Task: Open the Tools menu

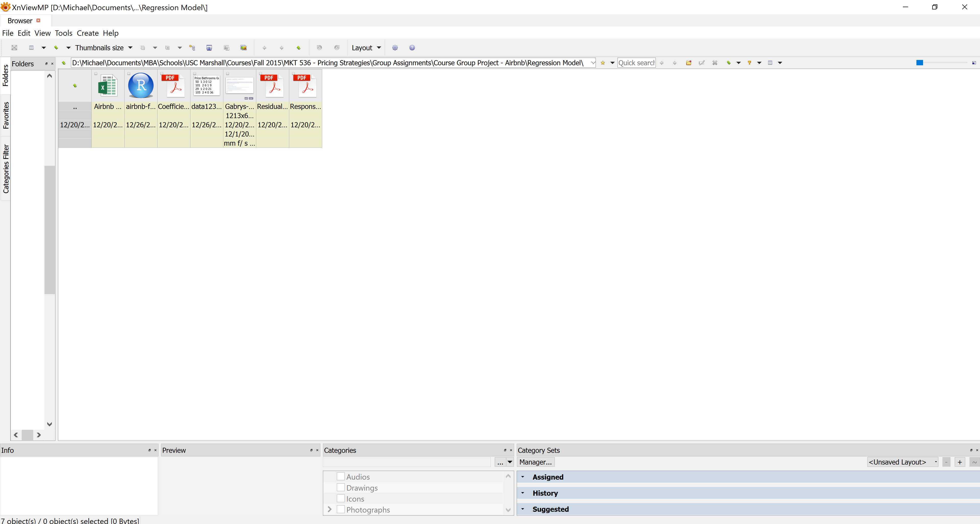Action: click(64, 33)
